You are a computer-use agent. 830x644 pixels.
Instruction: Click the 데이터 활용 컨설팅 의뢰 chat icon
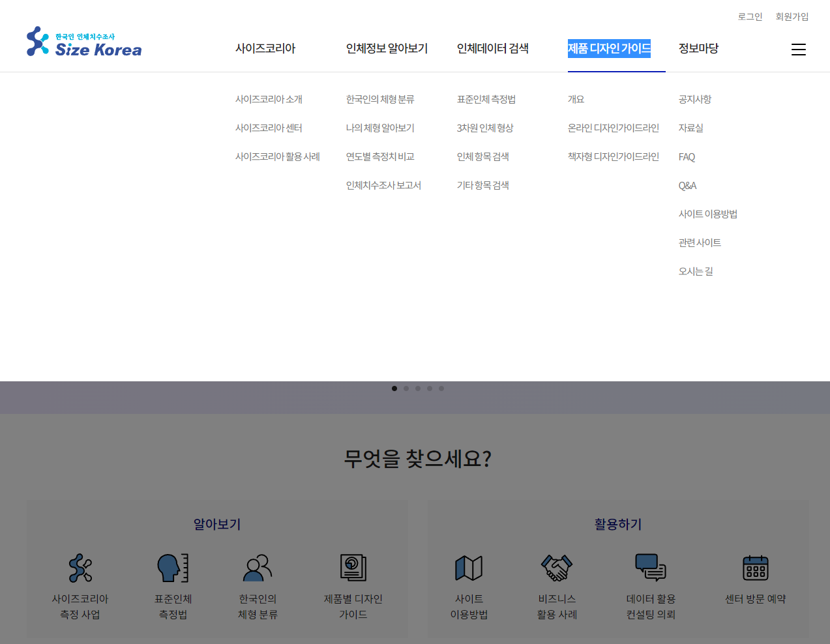(651, 568)
